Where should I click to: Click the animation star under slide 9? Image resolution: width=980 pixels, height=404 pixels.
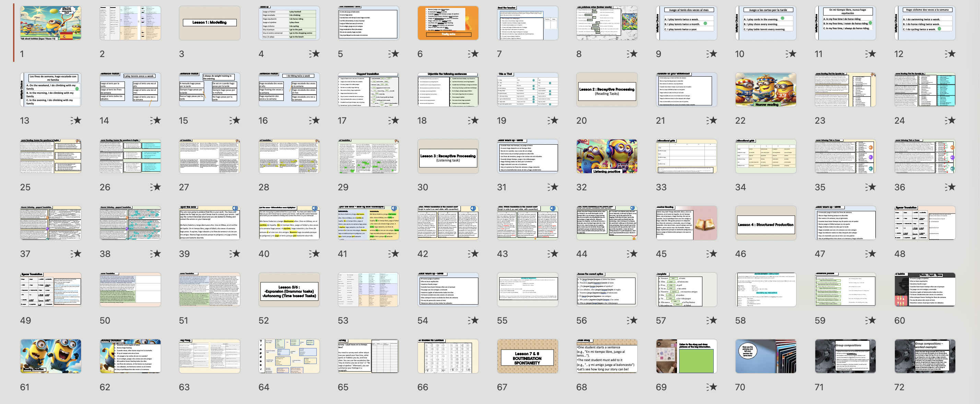[712, 54]
